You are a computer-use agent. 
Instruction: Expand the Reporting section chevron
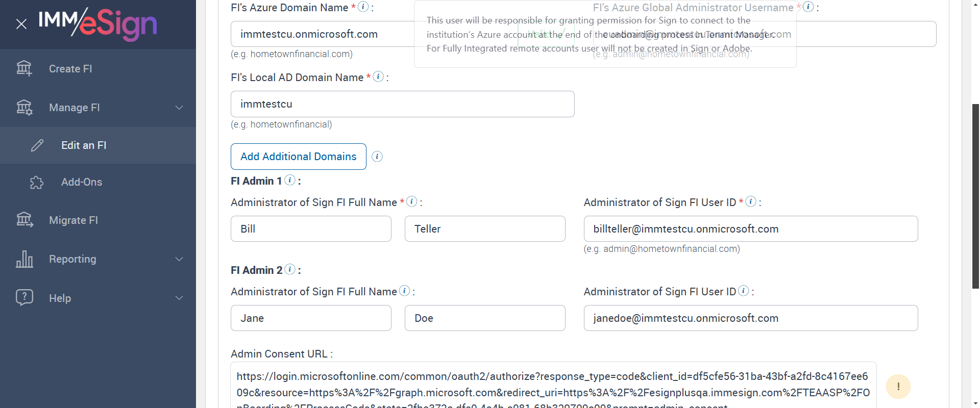tap(179, 259)
